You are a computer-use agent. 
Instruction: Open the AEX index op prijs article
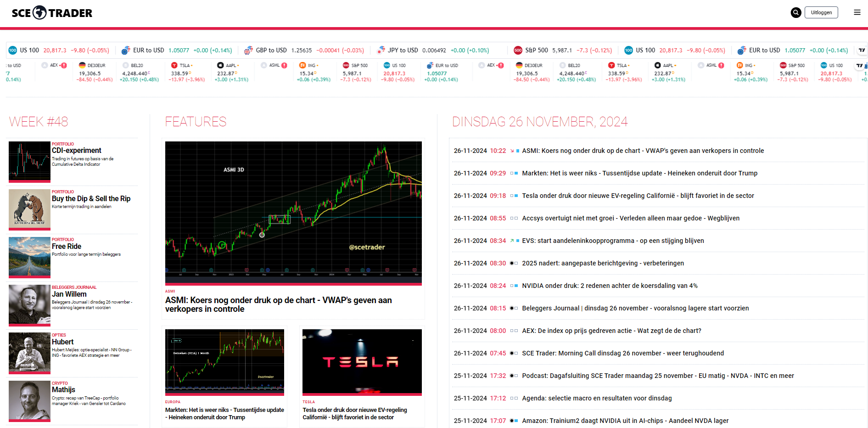click(x=611, y=331)
